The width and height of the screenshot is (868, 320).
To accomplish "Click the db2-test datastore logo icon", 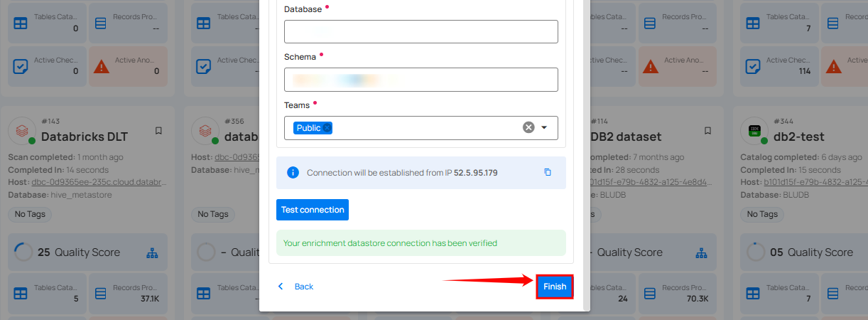I will pyautogui.click(x=753, y=130).
